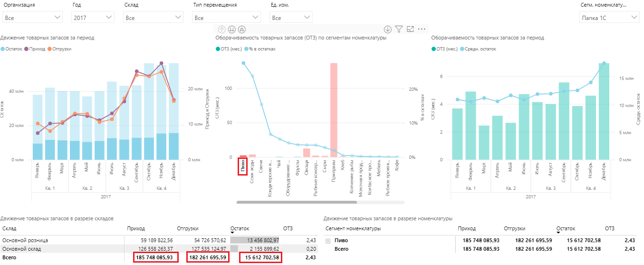Image resolution: width=644 pixels, height=265 pixels.
Task: Click the horizontal scrollbar under the middle chart
Action: (297, 202)
